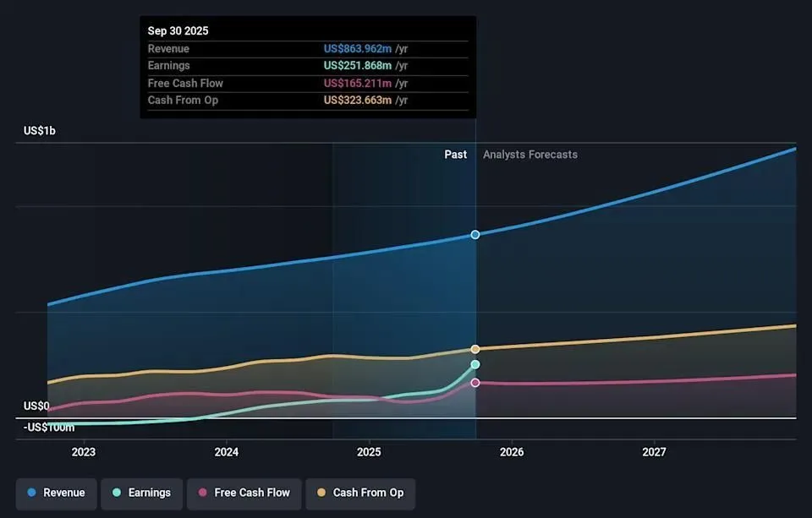Toggle the Revenue series visibility

(x=56, y=493)
